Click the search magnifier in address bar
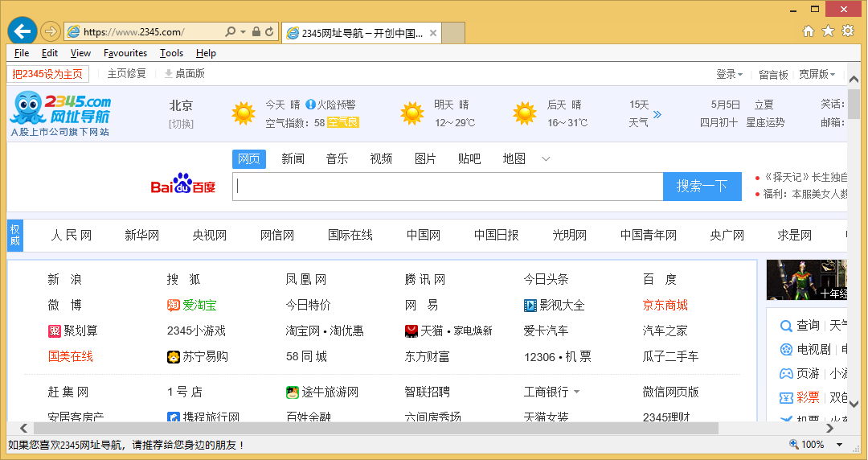This screenshot has width=868, height=460. [x=231, y=31]
